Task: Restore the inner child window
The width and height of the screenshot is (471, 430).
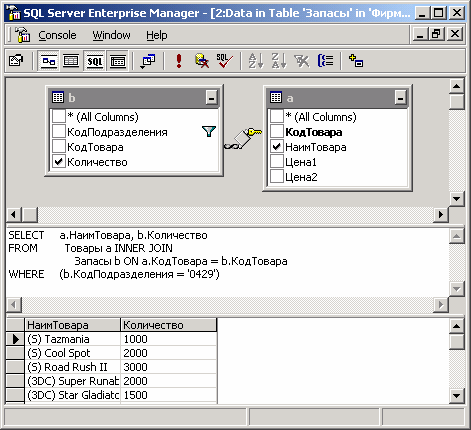Action: pyautogui.click(x=437, y=34)
